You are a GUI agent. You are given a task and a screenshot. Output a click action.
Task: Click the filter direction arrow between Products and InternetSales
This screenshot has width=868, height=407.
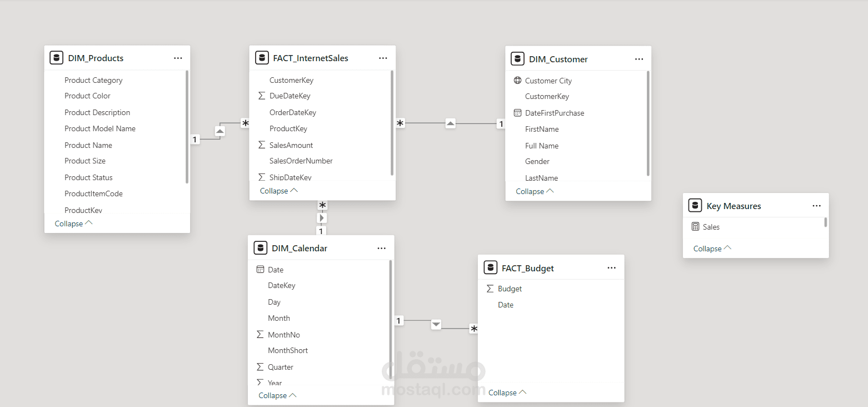point(220,131)
